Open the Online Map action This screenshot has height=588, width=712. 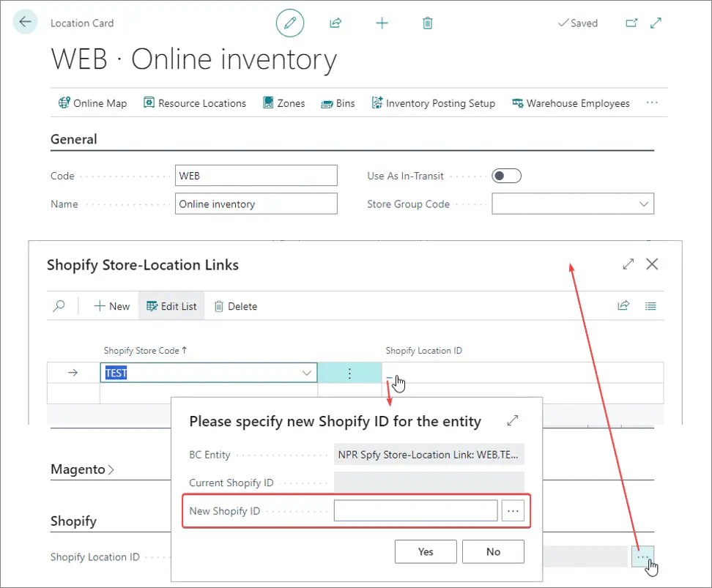click(92, 103)
